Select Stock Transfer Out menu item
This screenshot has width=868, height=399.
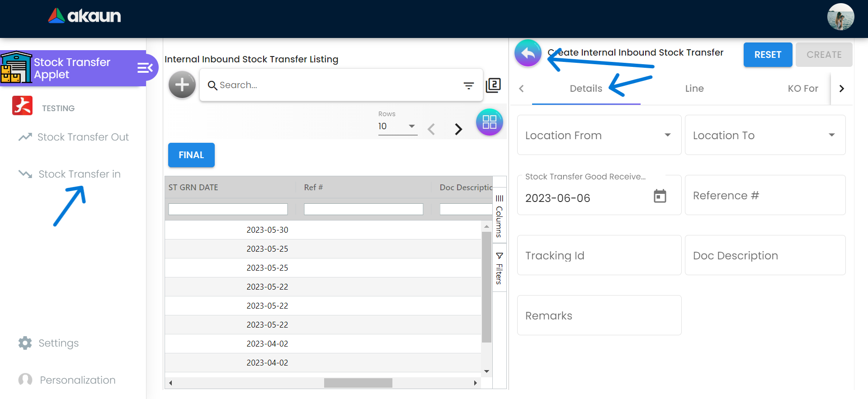coord(83,137)
